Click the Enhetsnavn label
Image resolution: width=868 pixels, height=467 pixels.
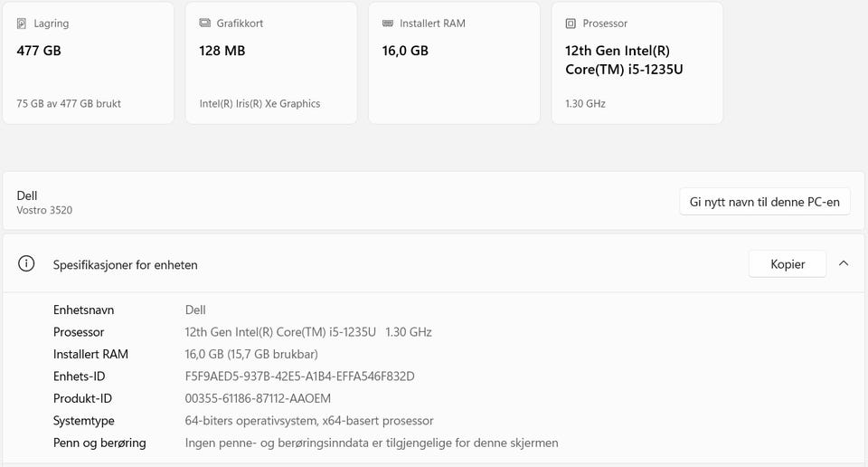pyautogui.click(x=83, y=310)
